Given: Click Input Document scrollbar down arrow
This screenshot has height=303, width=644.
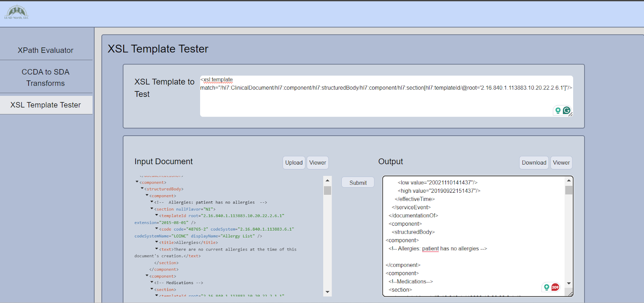Looking at the screenshot, I should (x=327, y=292).
